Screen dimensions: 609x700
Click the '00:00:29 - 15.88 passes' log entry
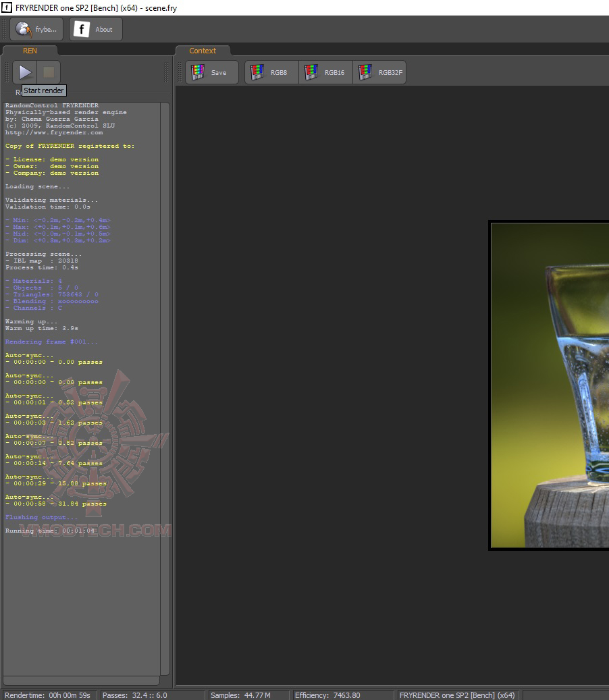point(56,484)
